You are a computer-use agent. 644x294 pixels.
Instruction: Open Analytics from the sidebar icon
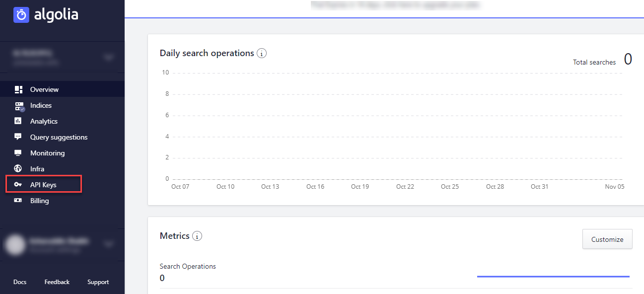coord(19,121)
